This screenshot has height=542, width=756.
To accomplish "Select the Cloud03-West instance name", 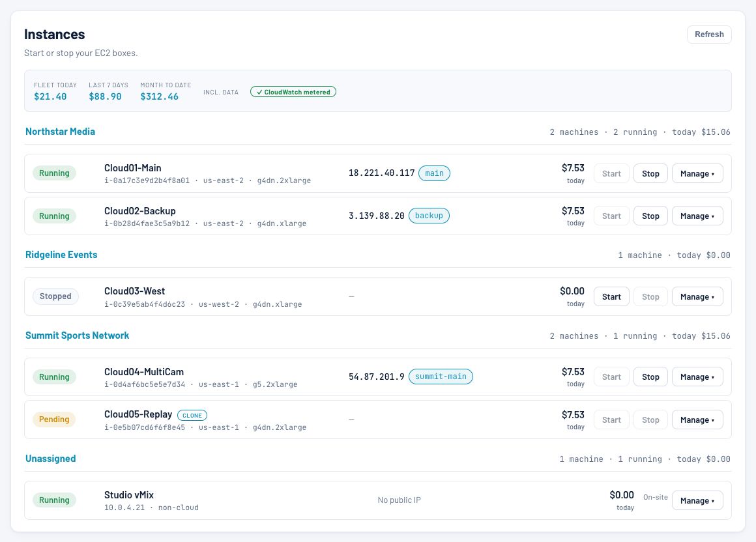I will point(134,291).
